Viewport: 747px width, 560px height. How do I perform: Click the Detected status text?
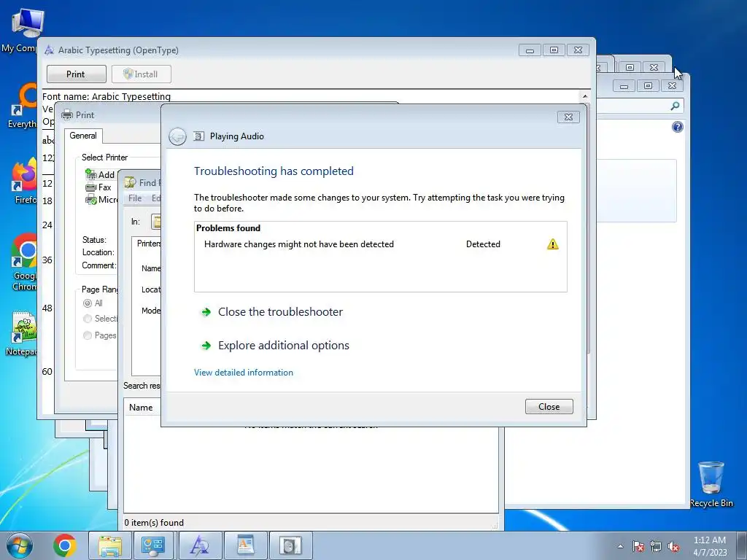(483, 244)
